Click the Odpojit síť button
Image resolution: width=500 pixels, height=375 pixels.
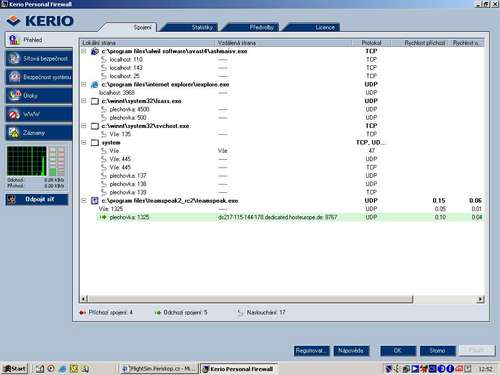pyautogui.click(x=37, y=199)
